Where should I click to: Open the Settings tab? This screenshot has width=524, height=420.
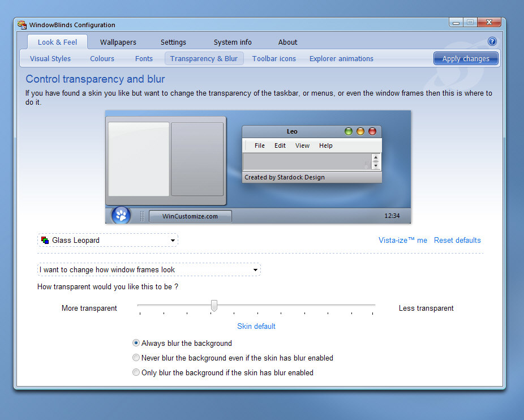[x=173, y=42]
